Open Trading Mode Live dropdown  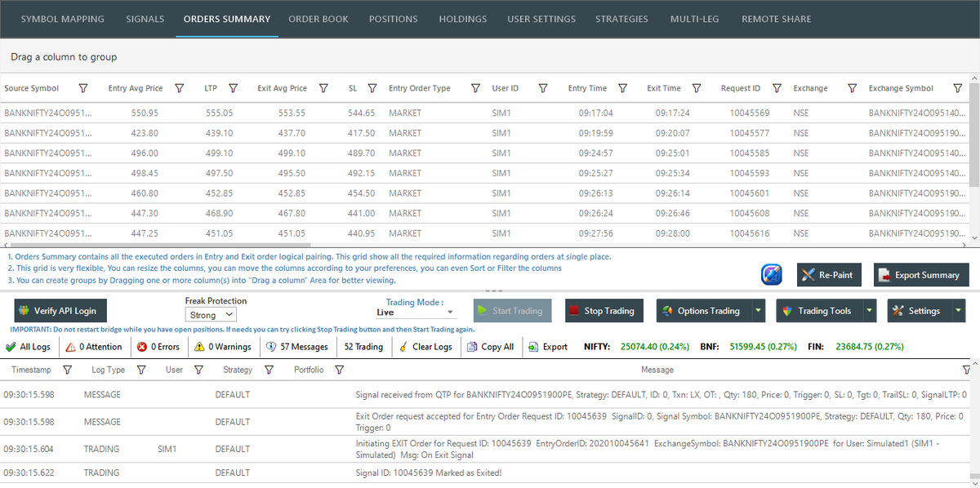coord(415,313)
